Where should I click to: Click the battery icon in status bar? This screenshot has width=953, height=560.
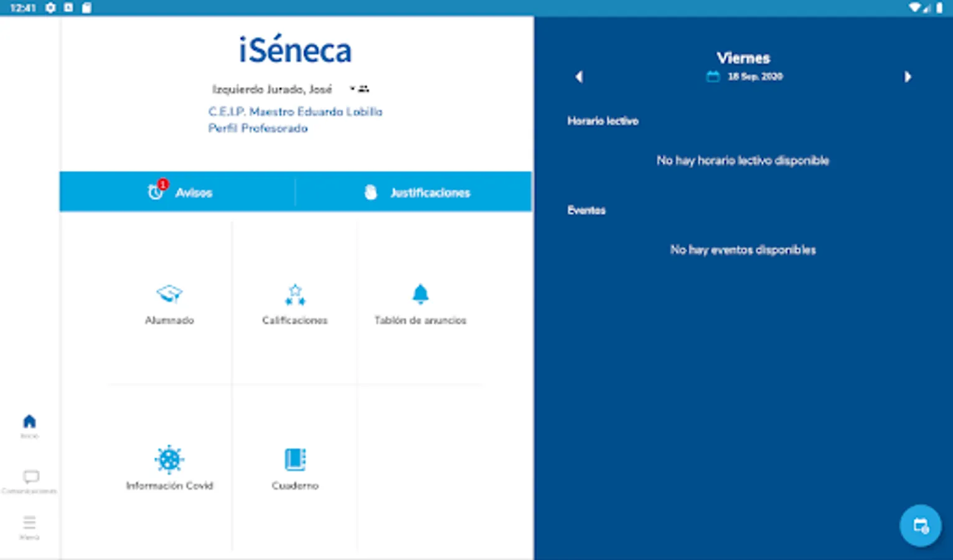[939, 7]
